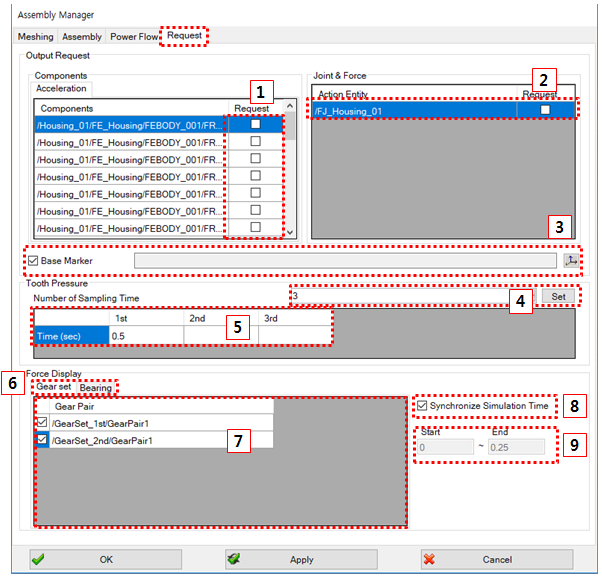Click the Base Marker text field
This screenshot has height=580, width=602.
pyautogui.click(x=345, y=261)
